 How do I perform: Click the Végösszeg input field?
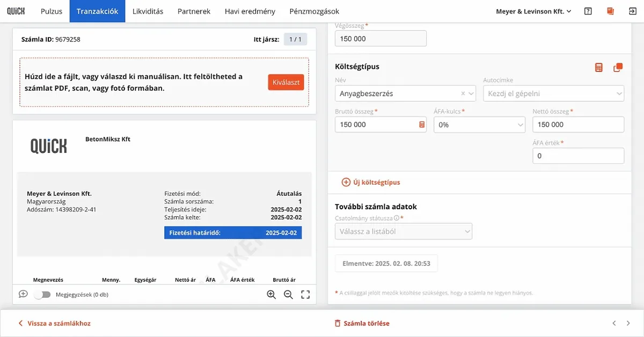pos(380,39)
